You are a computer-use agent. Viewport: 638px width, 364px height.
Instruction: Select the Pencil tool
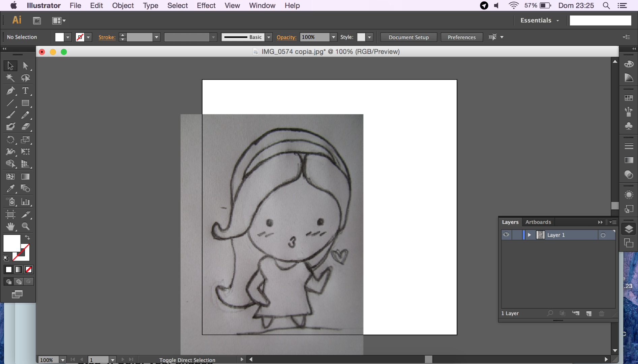[25, 115]
